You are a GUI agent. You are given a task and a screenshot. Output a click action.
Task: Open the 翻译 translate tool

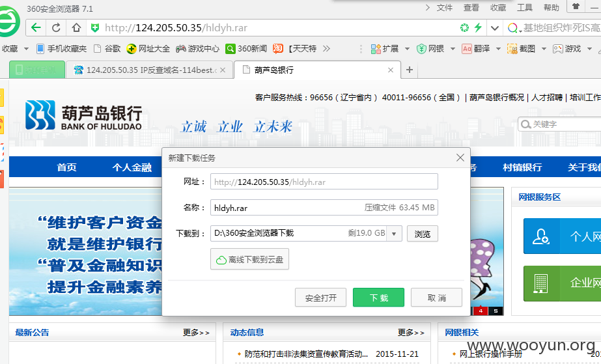(x=476, y=49)
